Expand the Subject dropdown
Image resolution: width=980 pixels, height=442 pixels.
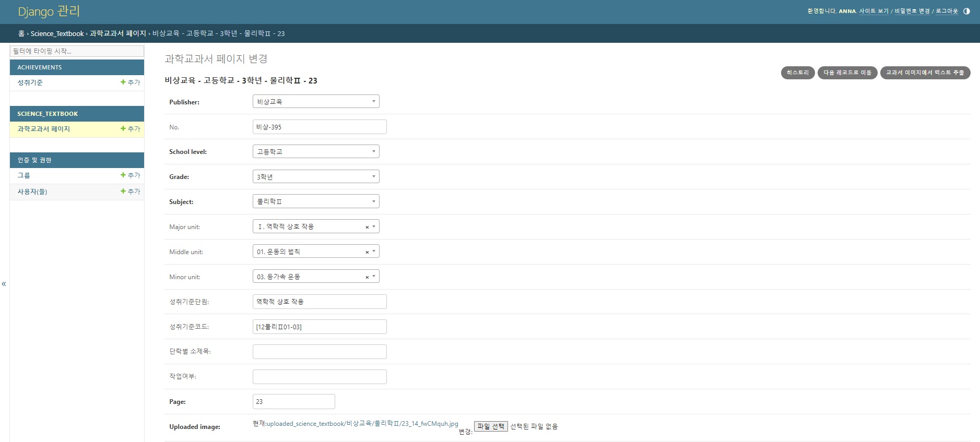316,201
